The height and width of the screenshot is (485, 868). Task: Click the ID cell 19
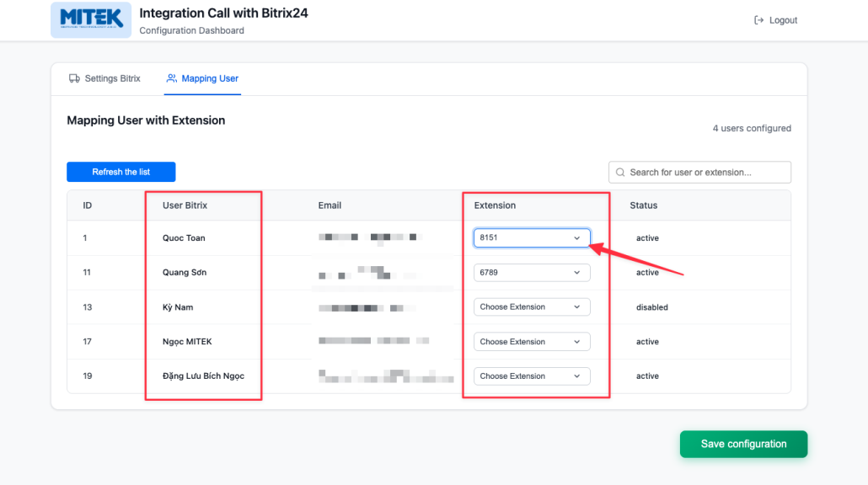pos(88,376)
